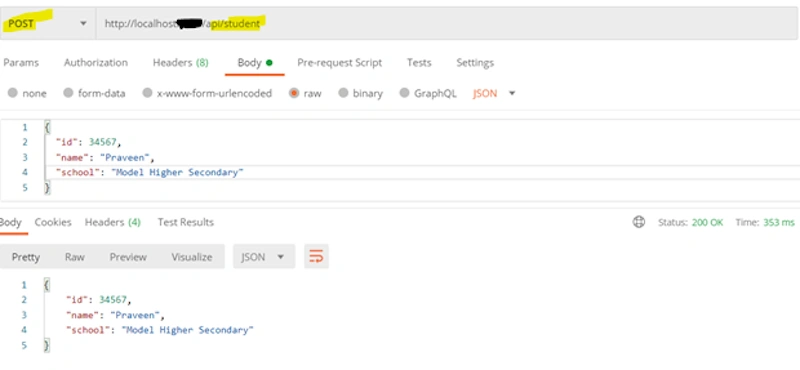Expand response JSON format dropdown

(x=264, y=257)
